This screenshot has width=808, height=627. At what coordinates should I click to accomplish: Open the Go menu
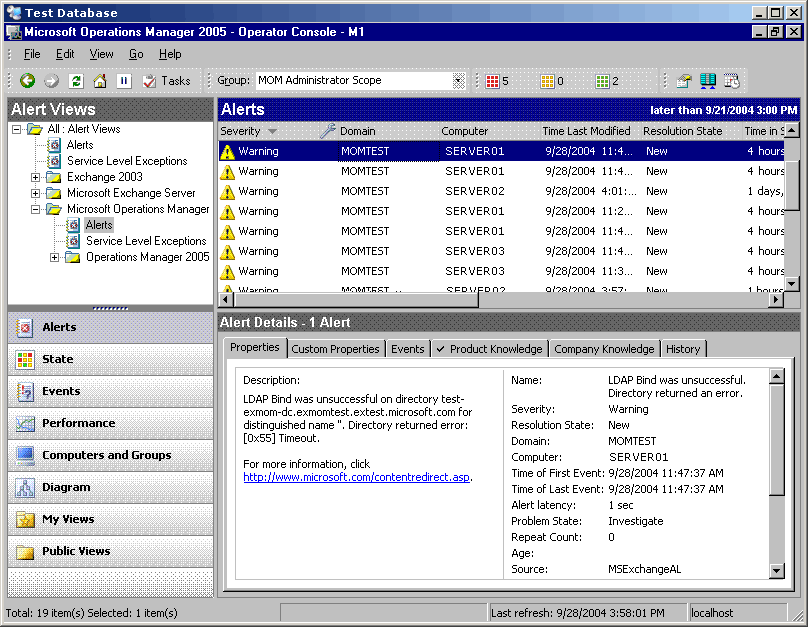(x=136, y=54)
